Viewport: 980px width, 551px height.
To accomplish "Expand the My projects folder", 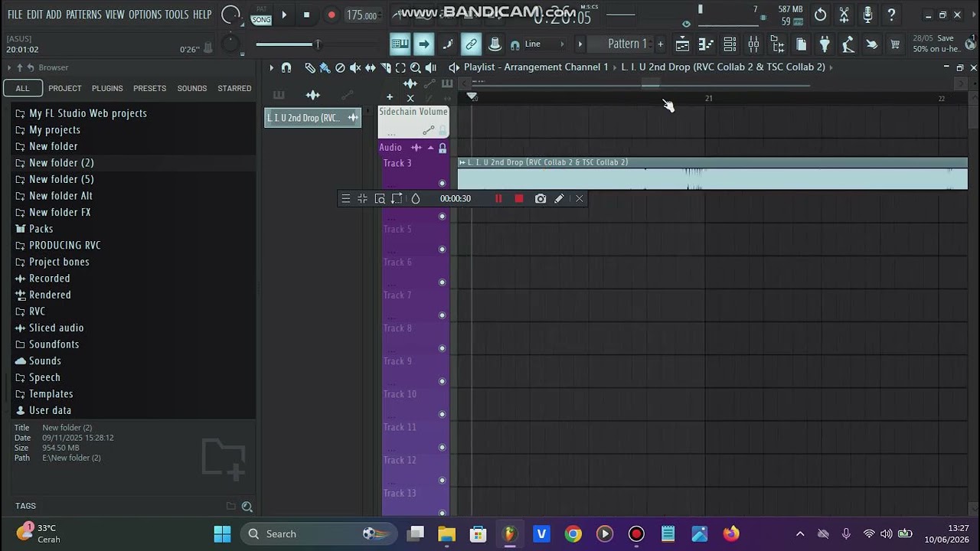I will [x=54, y=130].
